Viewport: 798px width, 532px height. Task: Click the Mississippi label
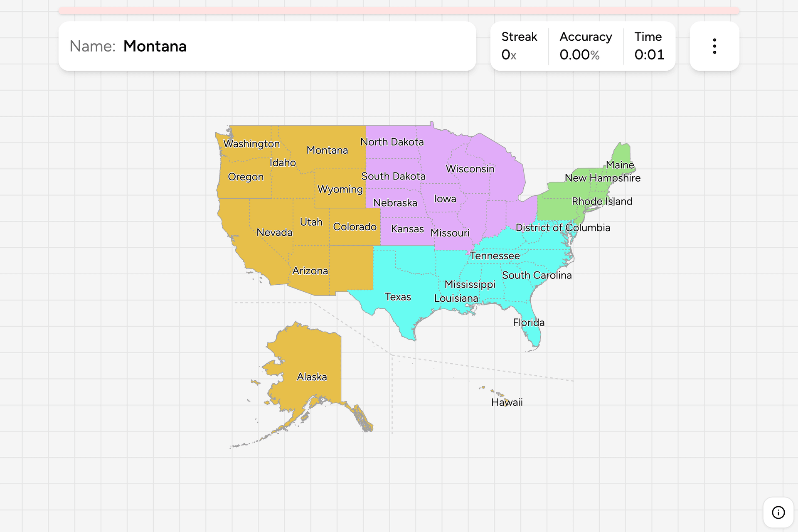pyautogui.click(x=470, y=284)
